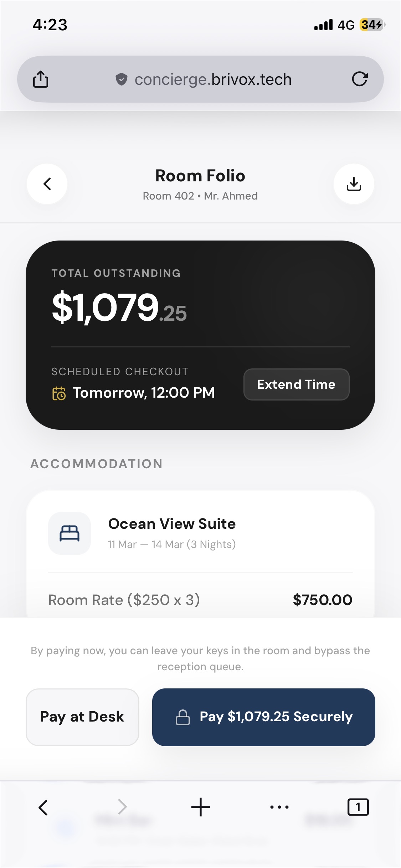
Task: Tap the Tomorrow, 12:00 PM checkout time
Action: (x=144, y=393)
